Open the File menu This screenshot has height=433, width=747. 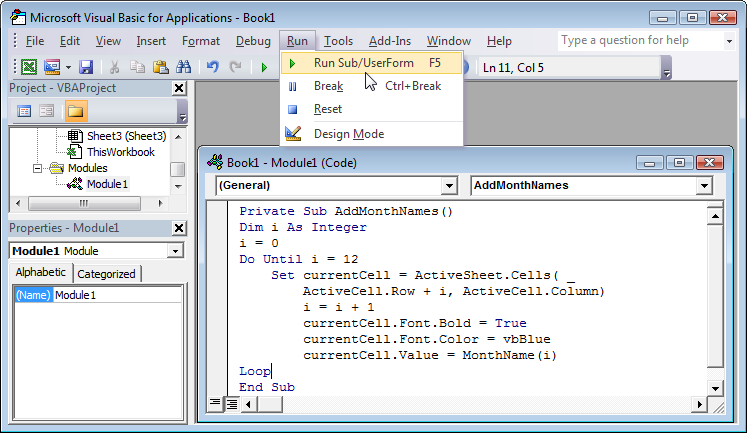tap(35, 41)
